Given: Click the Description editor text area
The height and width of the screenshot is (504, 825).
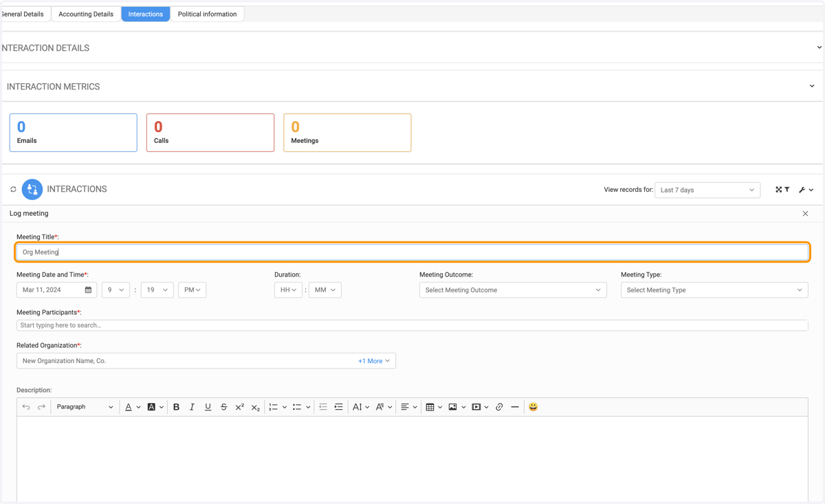Looking at the screenshot, I should pyautogui.click(x=412, y=459).
